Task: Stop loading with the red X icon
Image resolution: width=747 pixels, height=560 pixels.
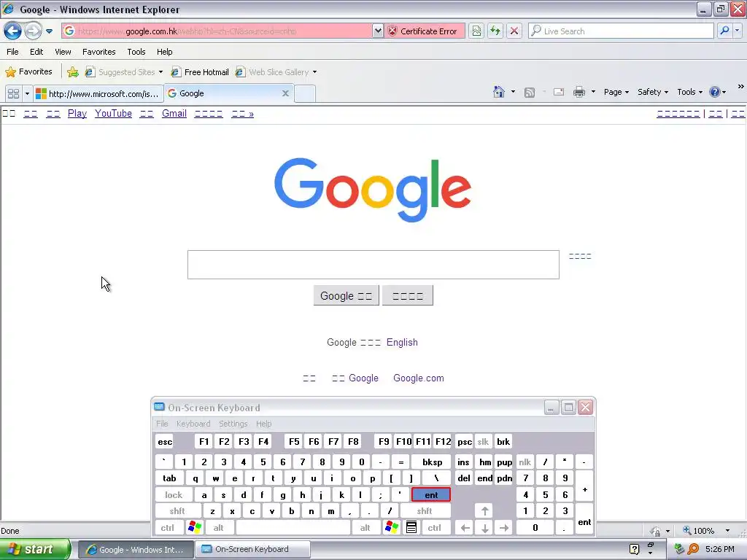Action: coord(514,31)
